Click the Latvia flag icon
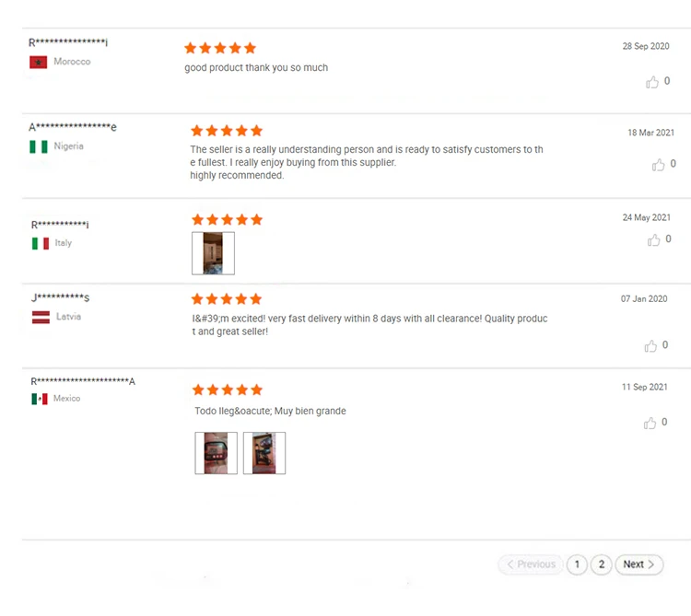The height and width of the screenshot is (616, 691). [x=41, y=317]
